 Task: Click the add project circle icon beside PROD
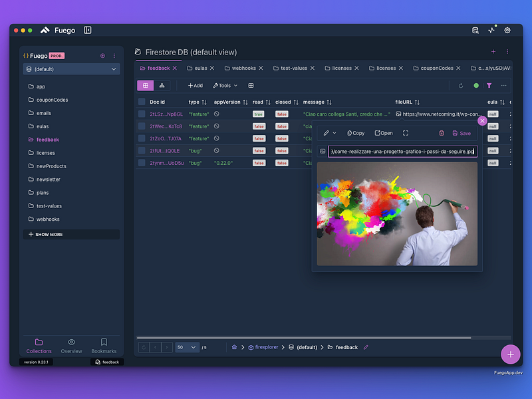pos(102,56)
